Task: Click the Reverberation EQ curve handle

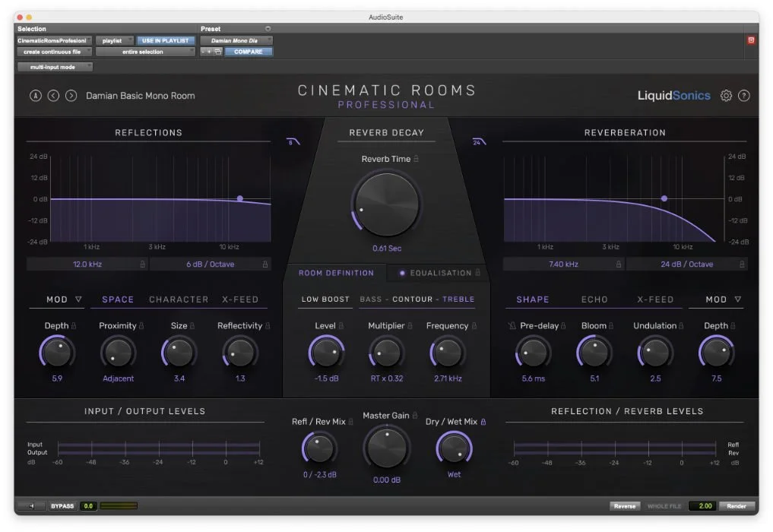Action: point(664,198)
